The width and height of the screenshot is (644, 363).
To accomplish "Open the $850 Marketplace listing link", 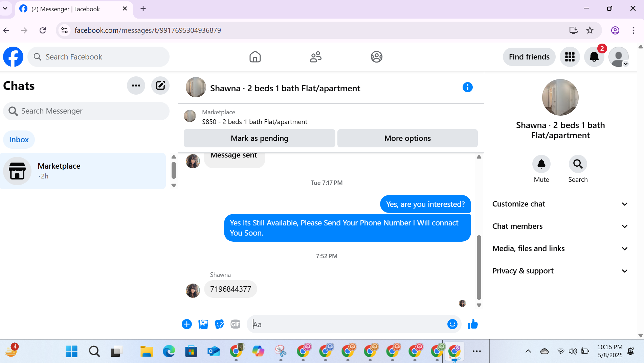I will point(254,122).
